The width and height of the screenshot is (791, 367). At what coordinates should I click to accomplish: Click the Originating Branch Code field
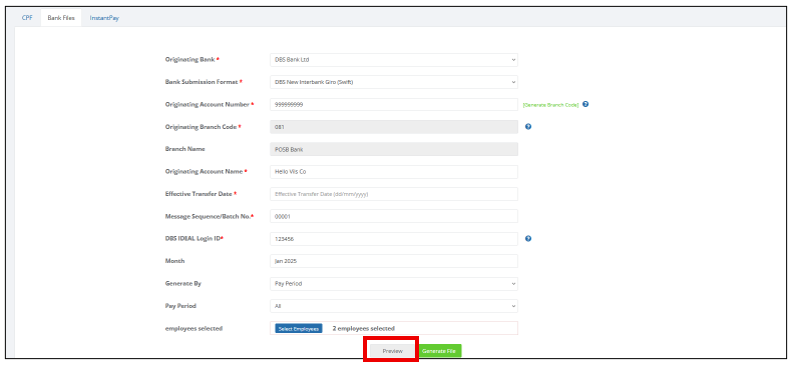coord(394,127)
